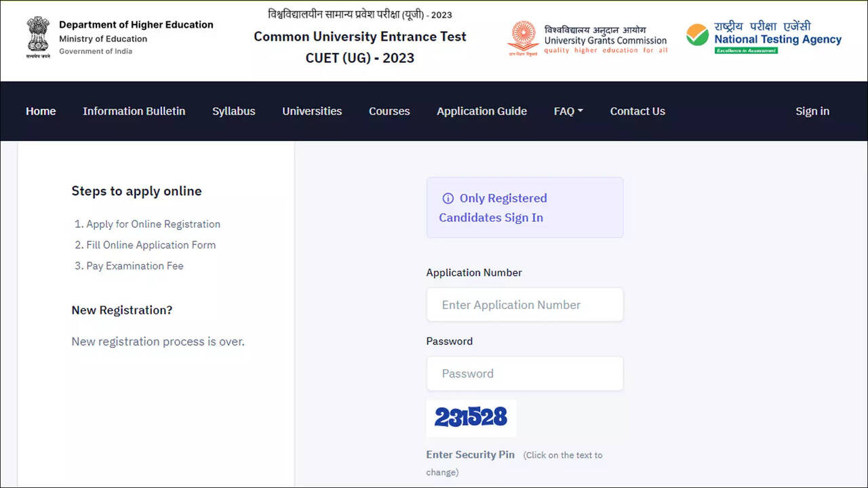Click the info icon beside Only Registered
868x488 pixels.
[x=448, y=199]
